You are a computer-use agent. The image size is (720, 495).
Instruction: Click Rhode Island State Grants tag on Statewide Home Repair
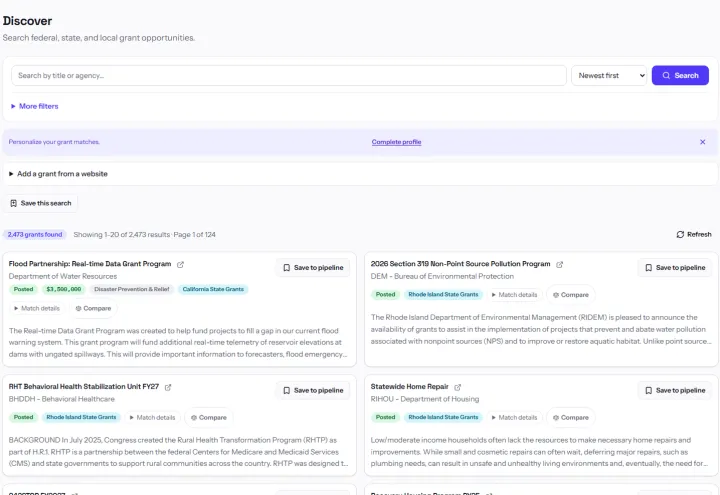click(x=443, y=417)
